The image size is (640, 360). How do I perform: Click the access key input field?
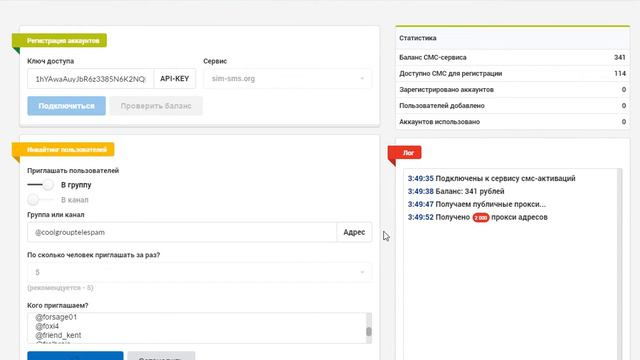90,79
